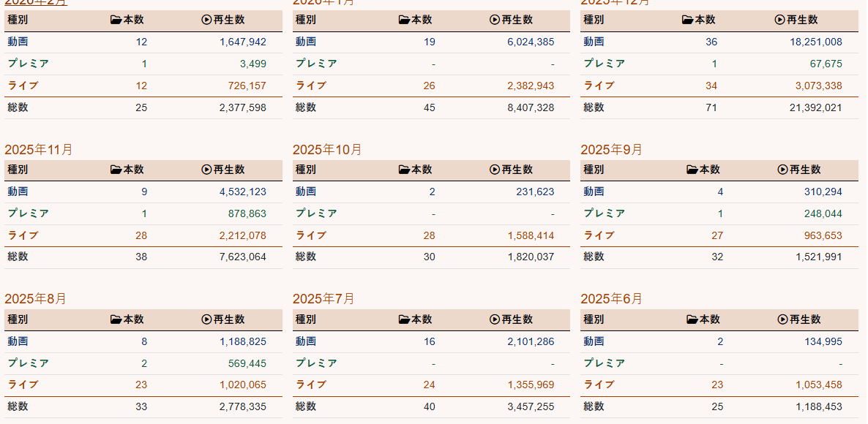The height and width of the screenshot is (424, 868).
Task: Click the play icon in the 2025年8月 table header
Action: coord(206,319)
